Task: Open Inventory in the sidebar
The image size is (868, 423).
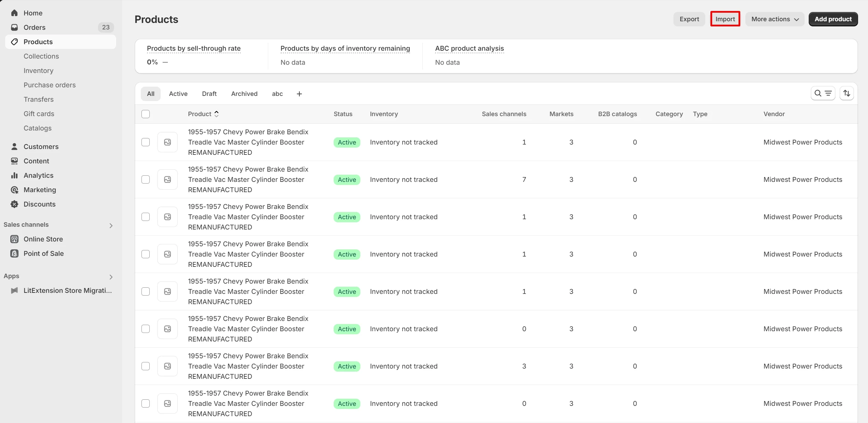Action: [x=38, y=71]
